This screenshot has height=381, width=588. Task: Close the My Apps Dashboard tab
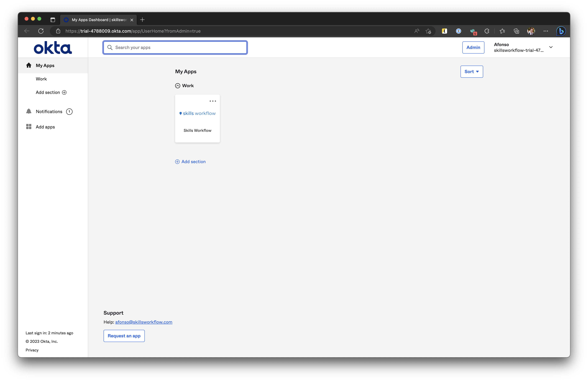[132, 20]
